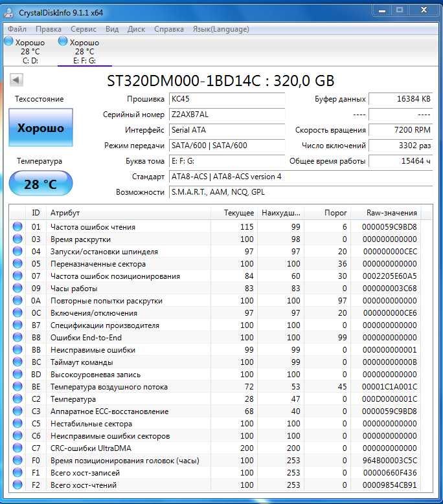This screenshot has height=504, width=443.
Task: Click the Raw-значения column header
Action: point(386,213)
